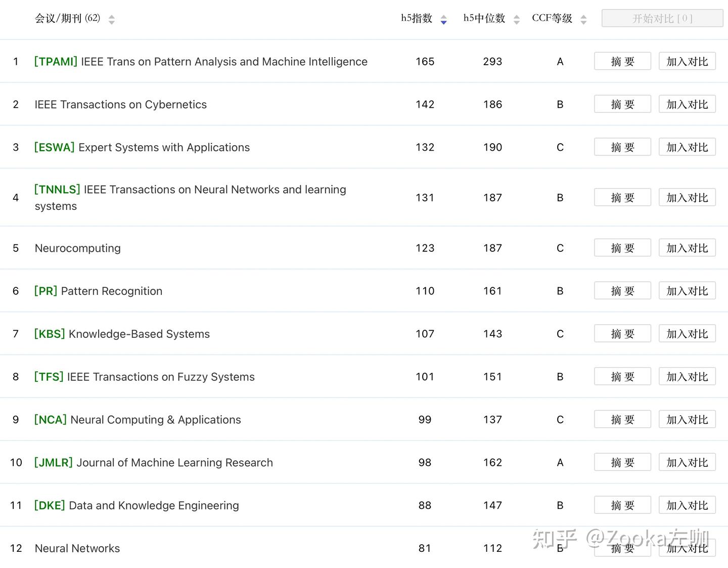Viewport: 728px width, 568px height.
Task: Add Neurocomputing to comparison list
Action: point(687,248)
